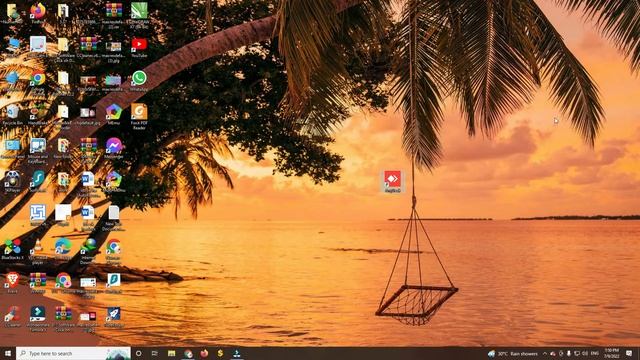Image resolution: width=640 pixels, height=360 pixels.
Task: Open the New Text Document file
Action: click(x=113, y=218)
